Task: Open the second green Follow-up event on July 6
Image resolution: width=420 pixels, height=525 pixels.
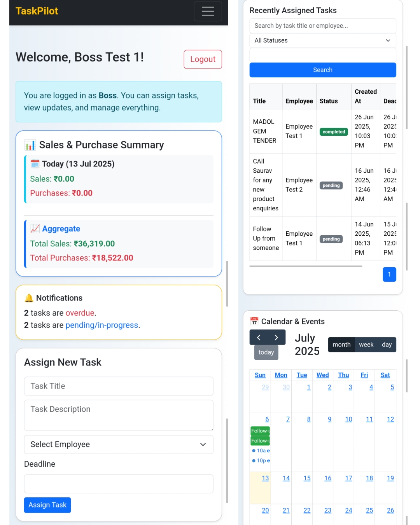Action: pos(260,441)
